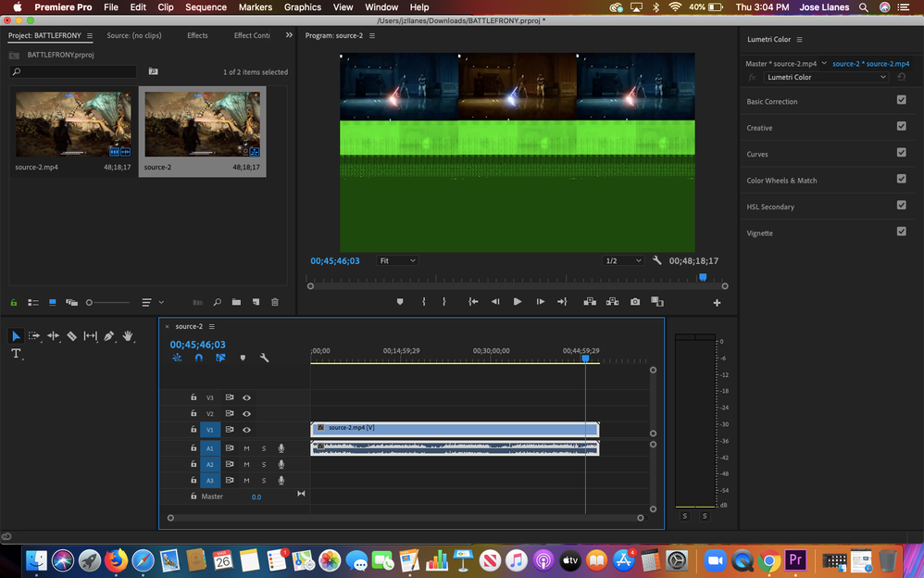Select the Hand tool
Screen dimensions: 924x578
click(128, 336)
